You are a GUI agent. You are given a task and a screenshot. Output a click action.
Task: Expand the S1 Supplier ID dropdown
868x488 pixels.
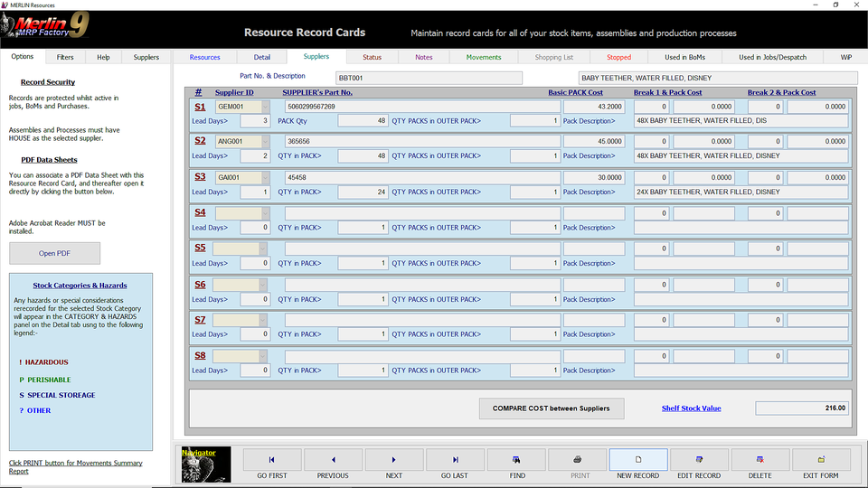[x=264, y=107]
